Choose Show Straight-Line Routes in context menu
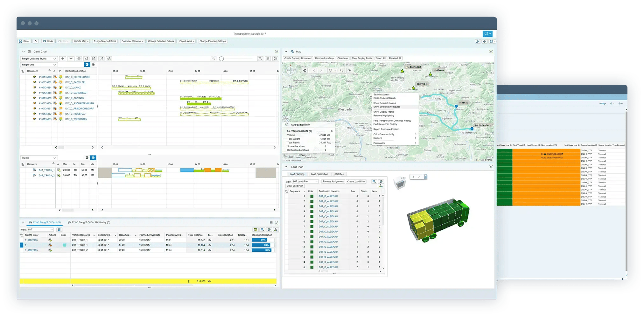 coord(395,107)
